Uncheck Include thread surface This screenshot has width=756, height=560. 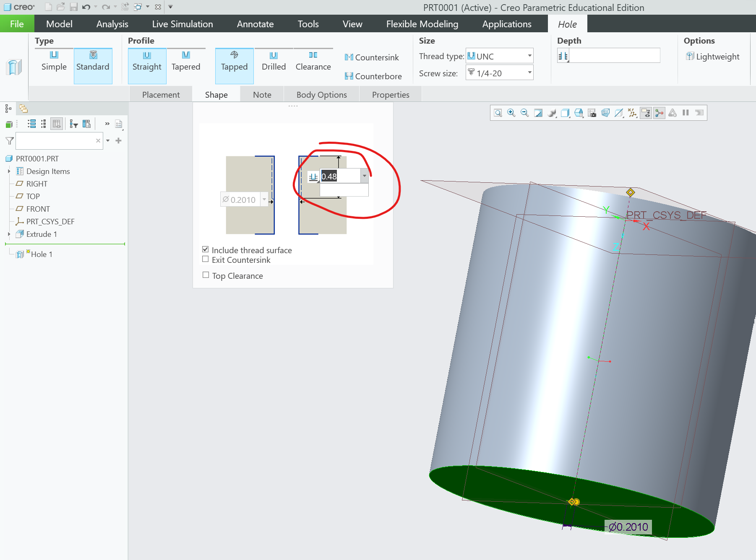coord(206,249)
